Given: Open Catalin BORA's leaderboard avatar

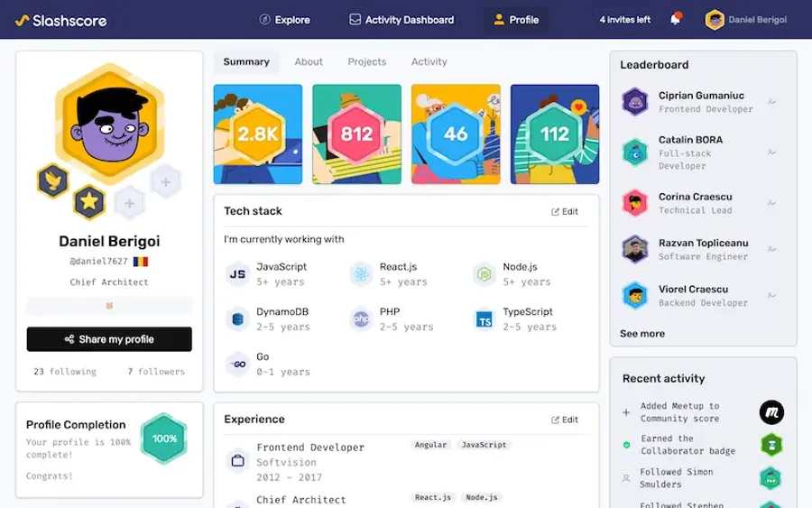Looking at the screenshot, I should pyautogui.click(x=635, y=152).
